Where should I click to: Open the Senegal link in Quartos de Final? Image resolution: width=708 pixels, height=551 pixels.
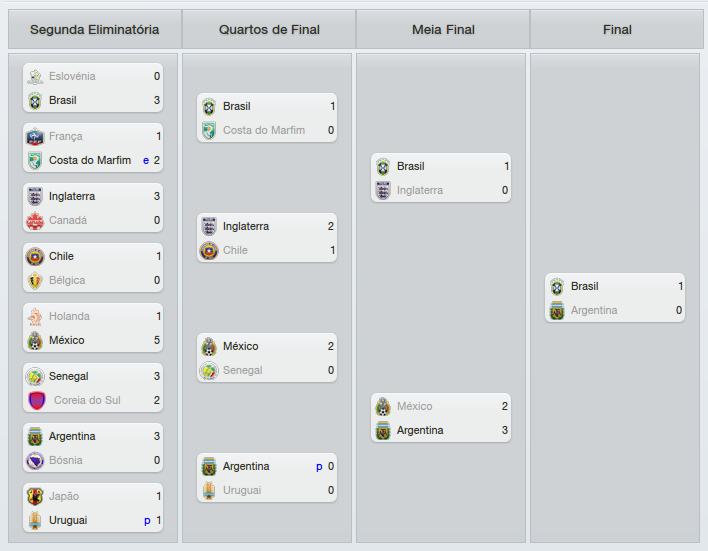[x=243, y=370]
